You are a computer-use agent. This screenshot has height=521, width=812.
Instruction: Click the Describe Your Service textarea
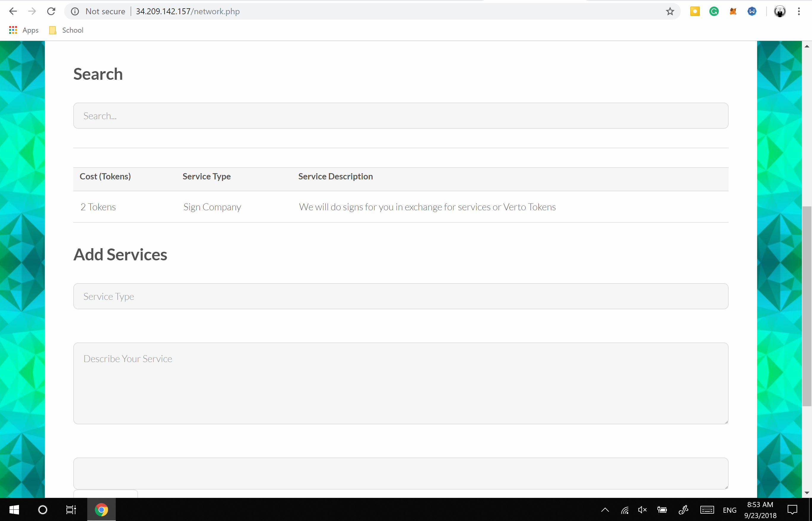pos(401,383)
